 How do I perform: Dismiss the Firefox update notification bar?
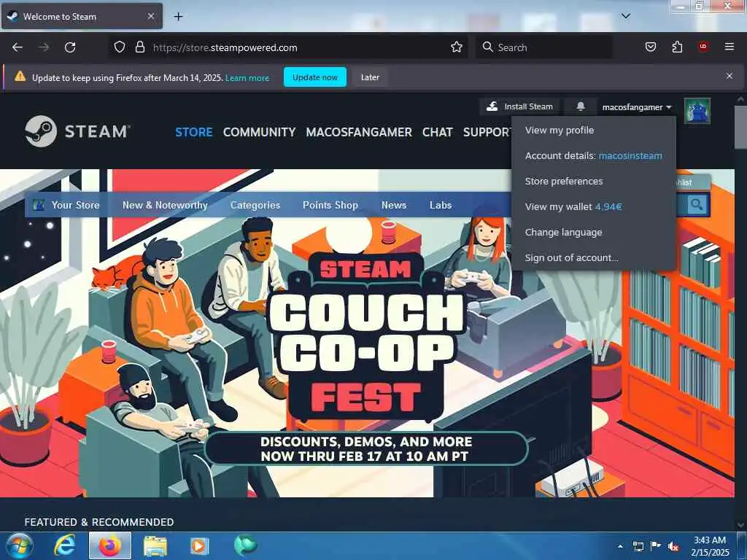pyautogui.click(x=729, y=76)
